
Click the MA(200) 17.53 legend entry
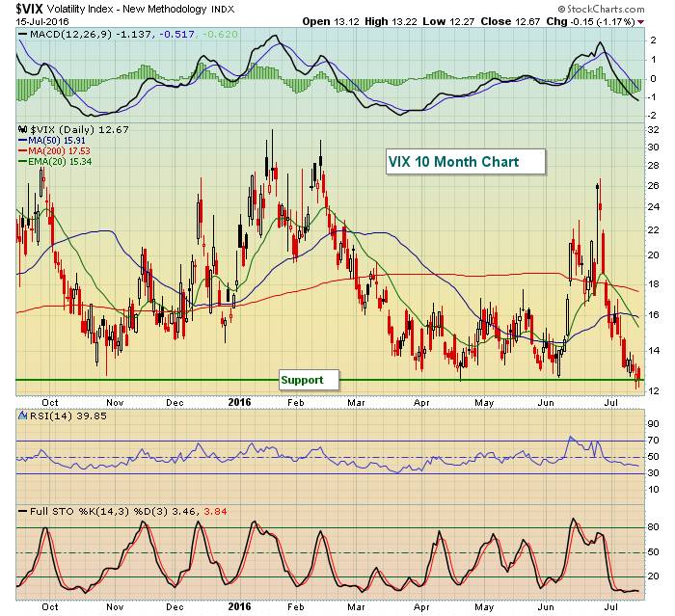(x=60, y=151)
